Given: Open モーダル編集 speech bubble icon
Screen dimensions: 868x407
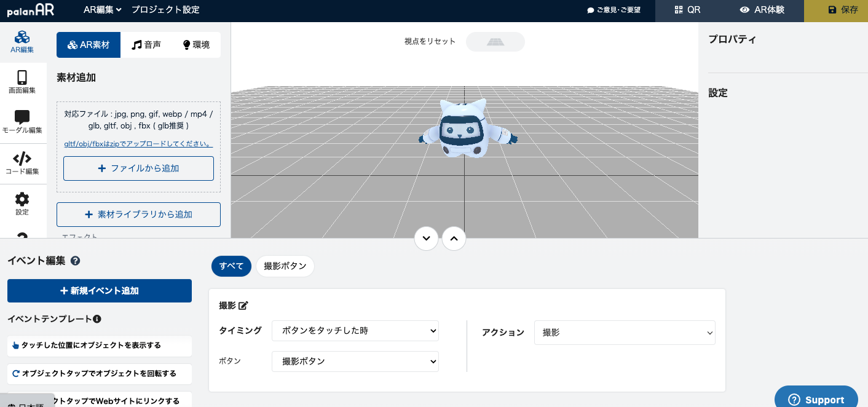Looking at the screenshot, I should point(22,123).
